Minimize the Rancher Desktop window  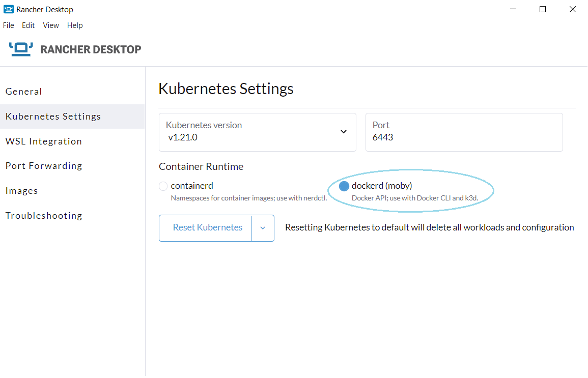(513, 9)
